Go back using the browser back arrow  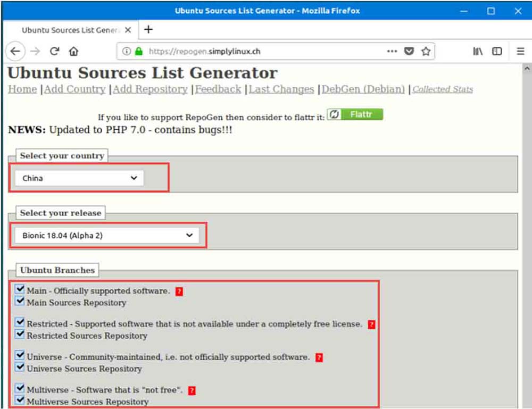click(15, 51)
